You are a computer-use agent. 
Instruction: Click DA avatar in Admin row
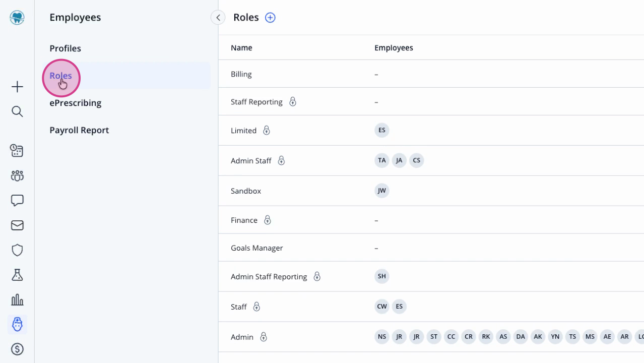pos(521,337)
